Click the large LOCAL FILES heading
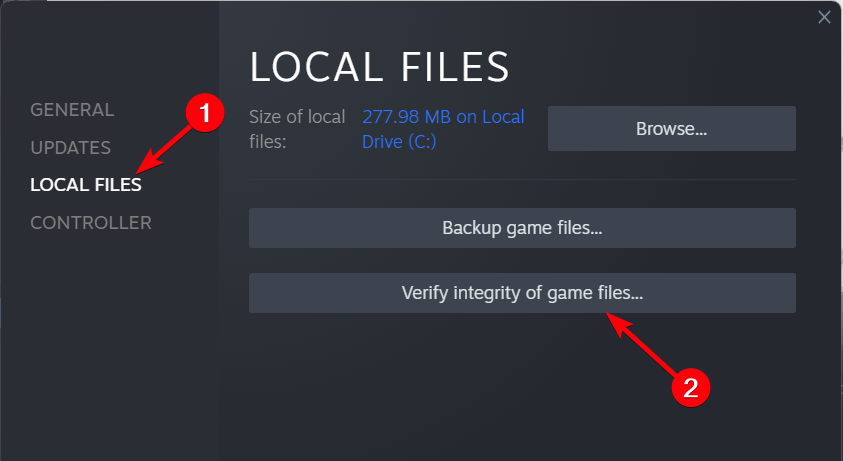Image resolution: width=843 pixels, height=461 pixels. (379, 67)
